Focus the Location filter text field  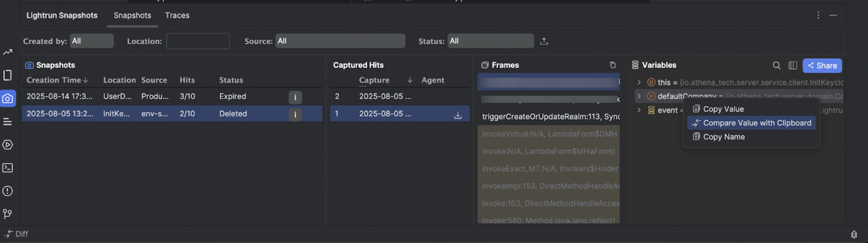coord(198,41)
